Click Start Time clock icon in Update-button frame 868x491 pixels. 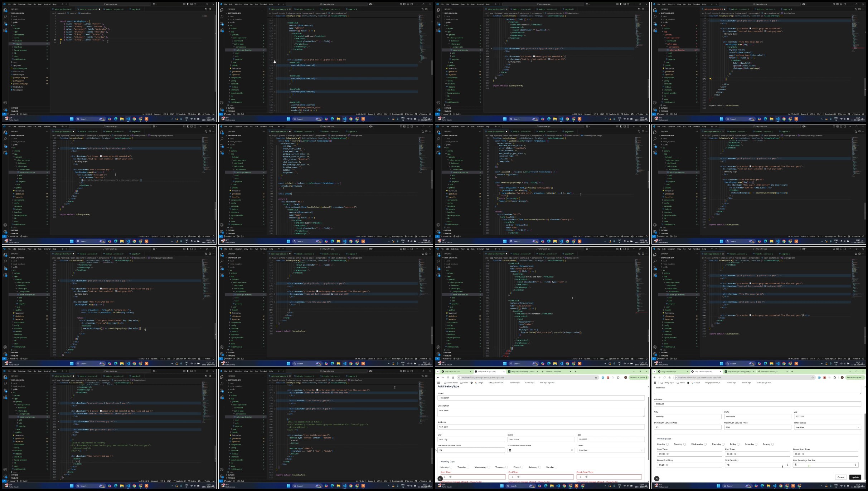point(668,454)
